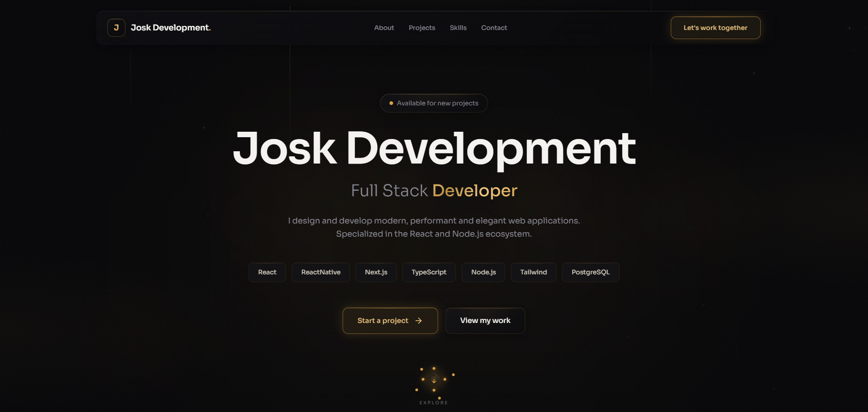Select the ReactNative tag
868x412 pixels.
[321, 272]
